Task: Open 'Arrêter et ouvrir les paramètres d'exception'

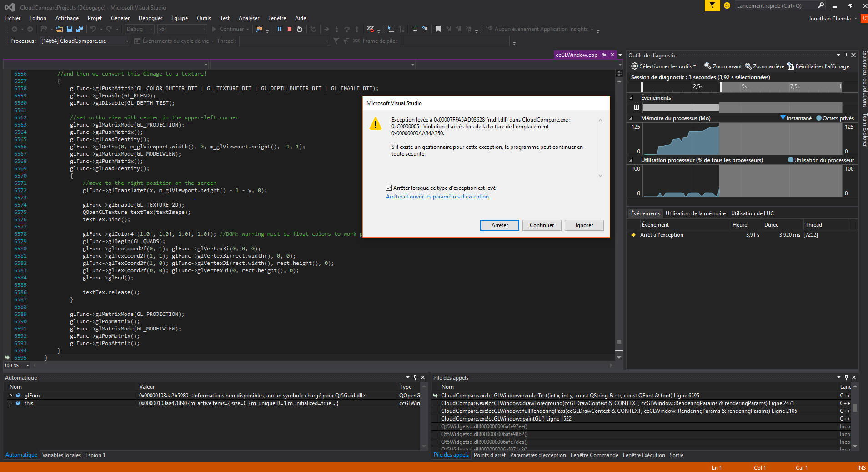Action: [x=437, y=196]
